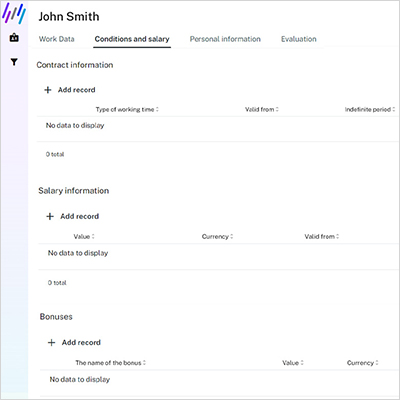Click plus icon under Salary information
The image size is (400, 400).
tap(50, 216)
